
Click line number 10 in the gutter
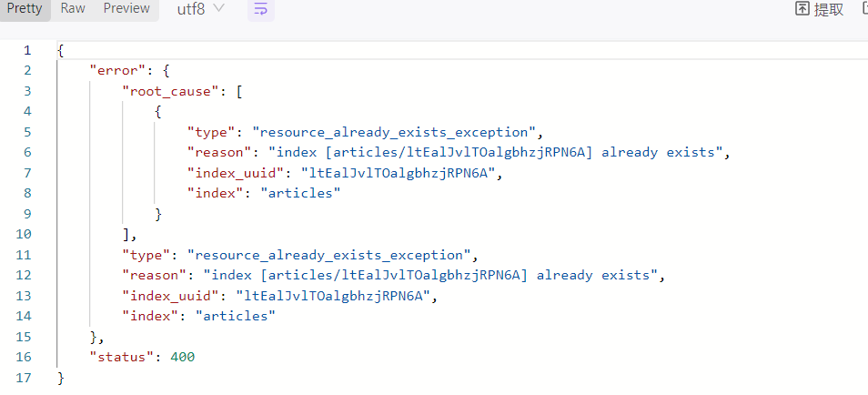pos(24,234)
